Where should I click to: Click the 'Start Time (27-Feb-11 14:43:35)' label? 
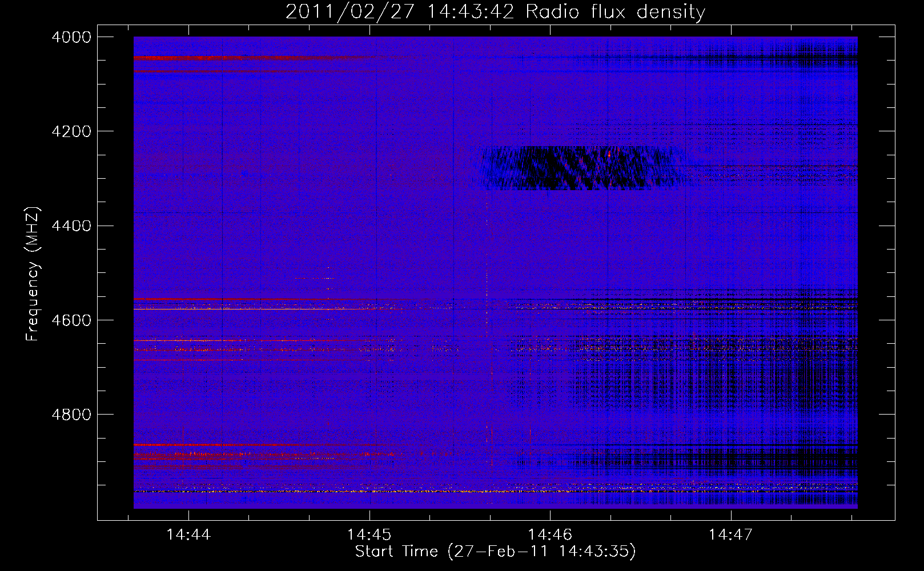click(495, 552)
